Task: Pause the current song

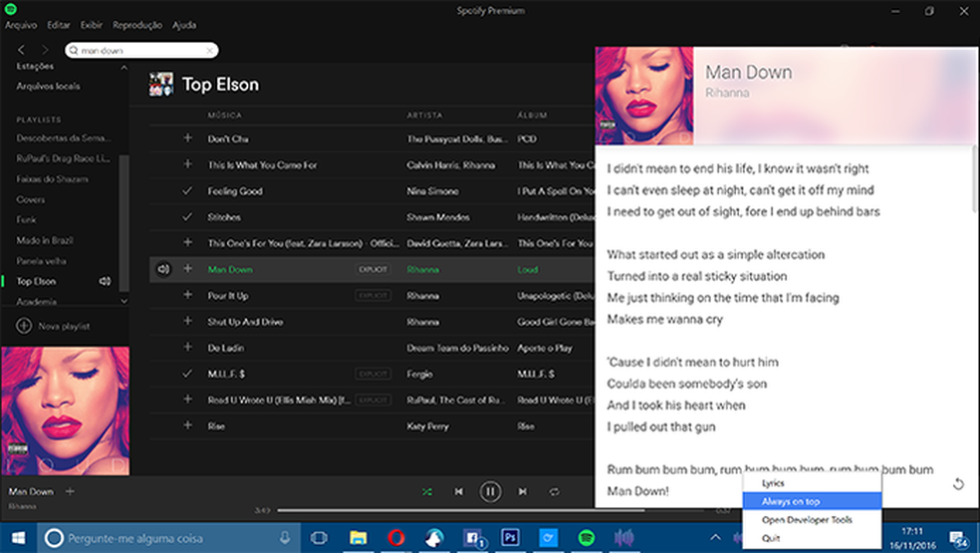Action: click(x=491, y=491)
